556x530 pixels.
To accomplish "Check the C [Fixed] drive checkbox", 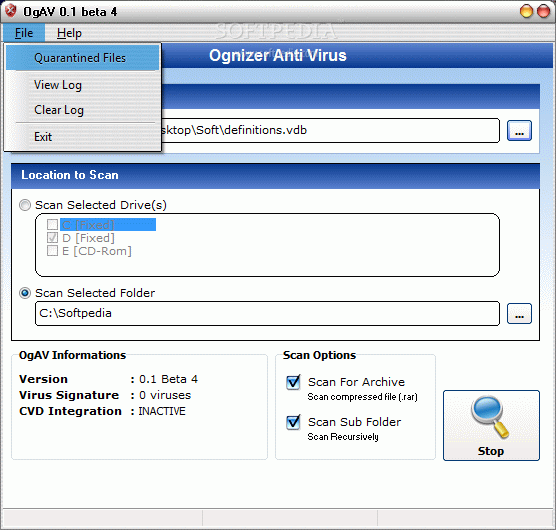I will point(52,224).
